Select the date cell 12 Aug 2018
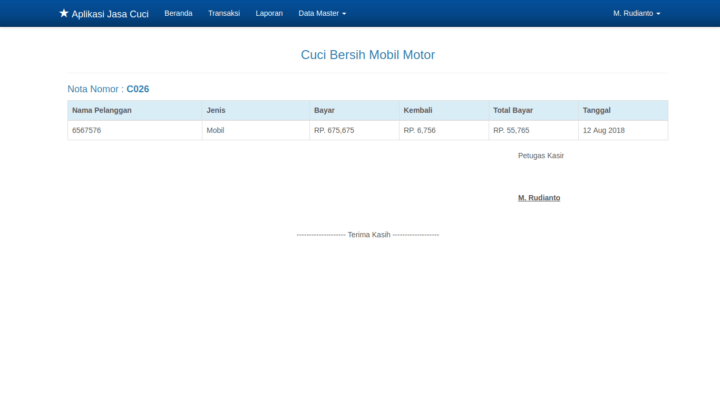720x405 pixels. [603, 130]
